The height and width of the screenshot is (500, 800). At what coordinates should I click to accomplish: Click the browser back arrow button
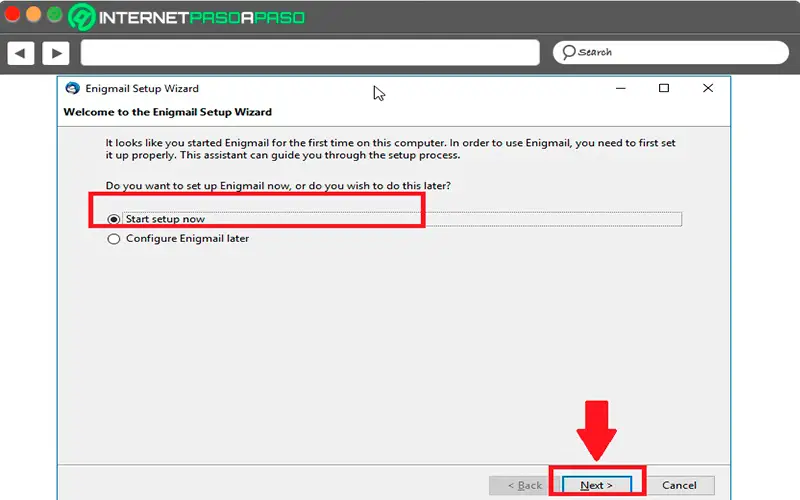pos(21,53)
